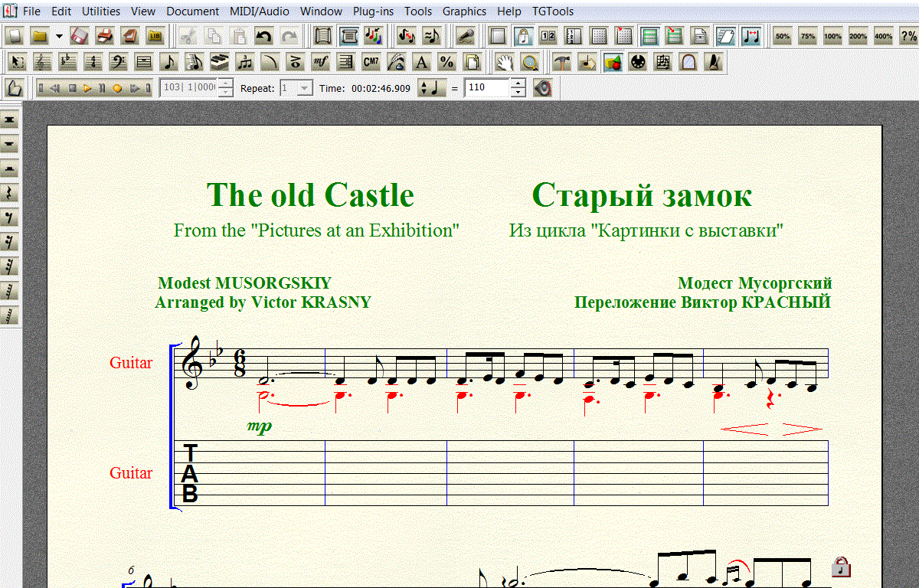The image size is (919, 588).
Task: Set zoom to 200%
Action: [x=858, y=36]
